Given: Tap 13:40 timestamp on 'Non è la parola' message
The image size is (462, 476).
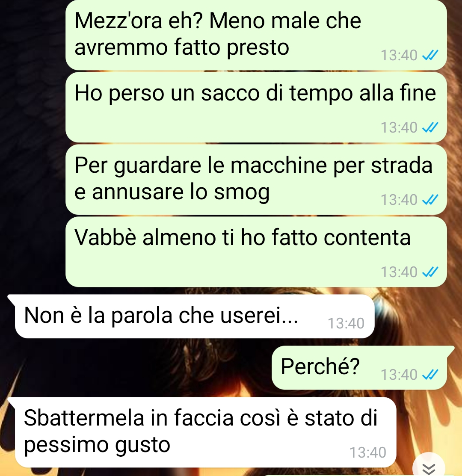Looking at the screenshot, I should 346,323.
